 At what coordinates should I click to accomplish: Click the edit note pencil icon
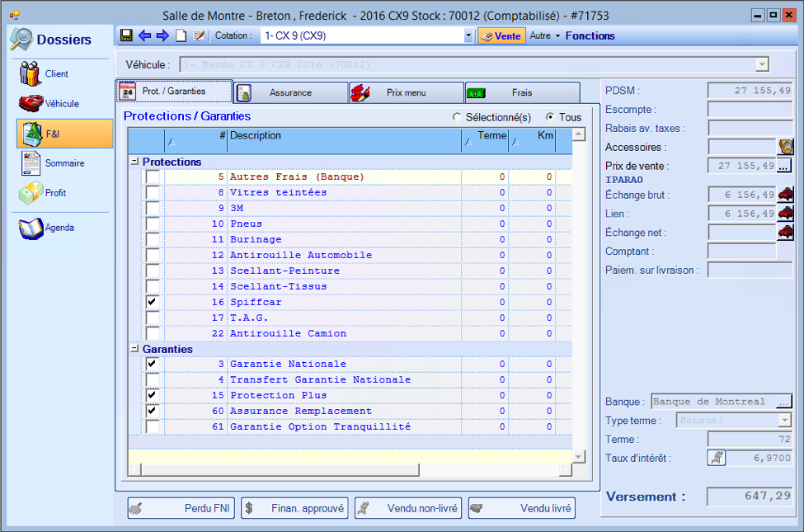[x=199, y=35]
